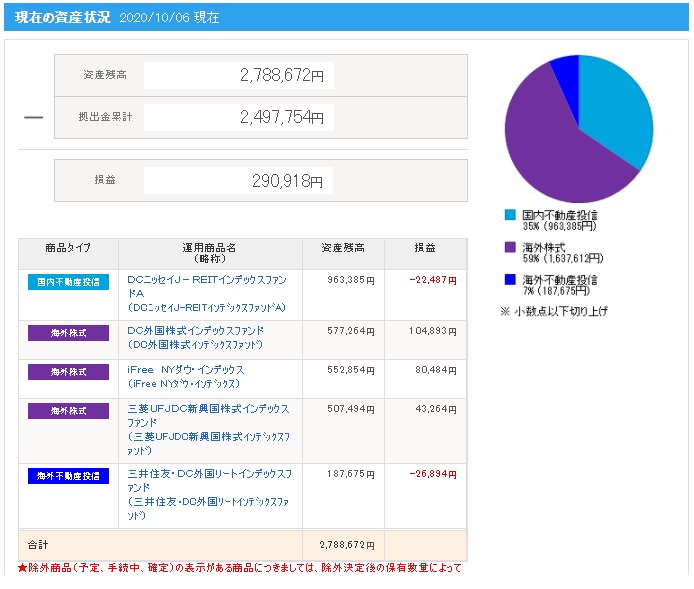Click the minus sign beside 資産残高 box
This screenshot has width=694, height=589.
[33, 117]
